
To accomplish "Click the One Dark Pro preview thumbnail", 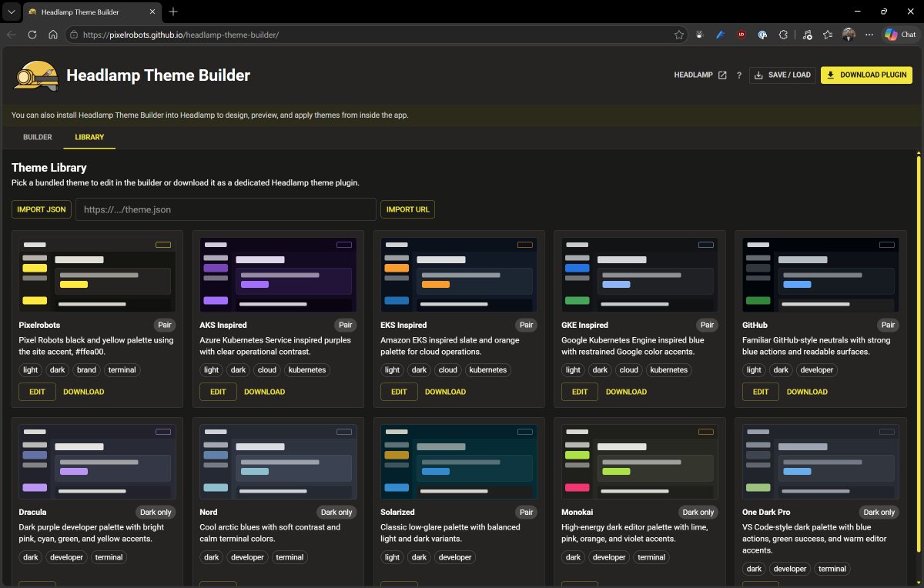I will point(821,462).
